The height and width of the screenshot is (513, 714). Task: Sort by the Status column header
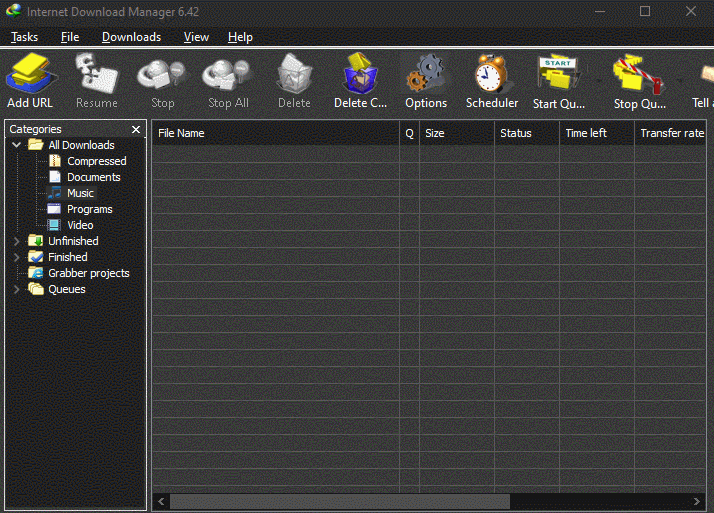527,133
